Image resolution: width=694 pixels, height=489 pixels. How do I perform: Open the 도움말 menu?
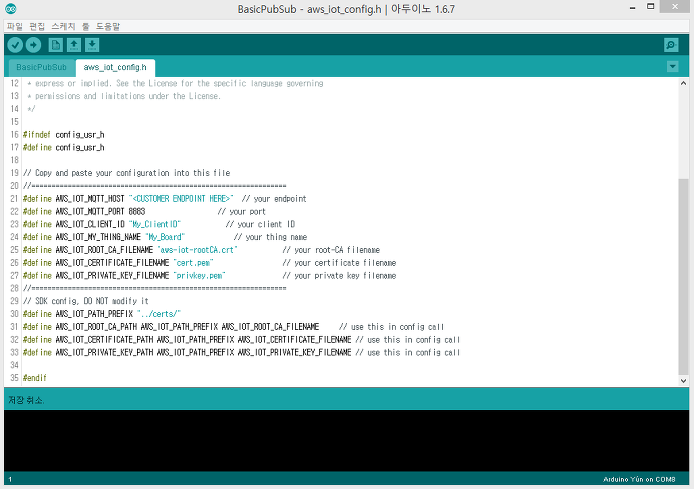[x=108, y=26]
